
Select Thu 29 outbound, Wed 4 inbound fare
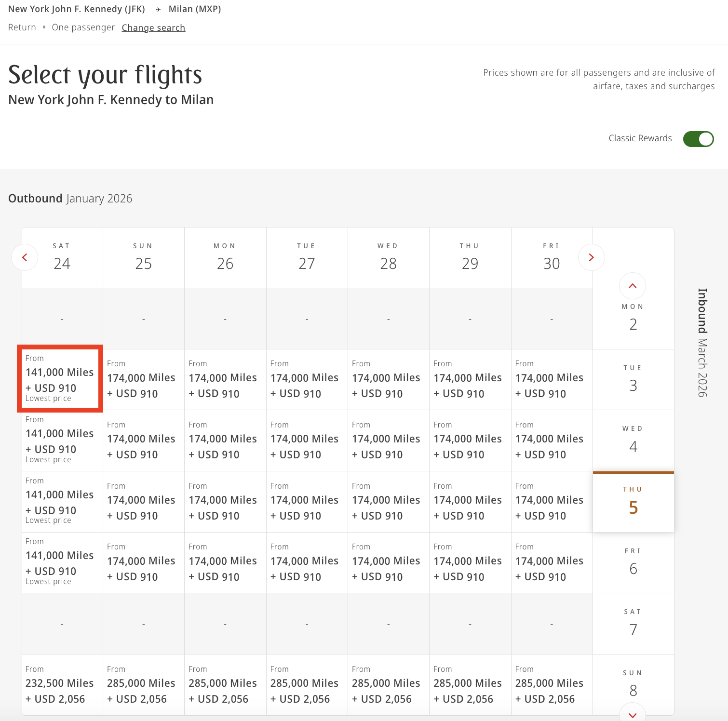(470, 441)
